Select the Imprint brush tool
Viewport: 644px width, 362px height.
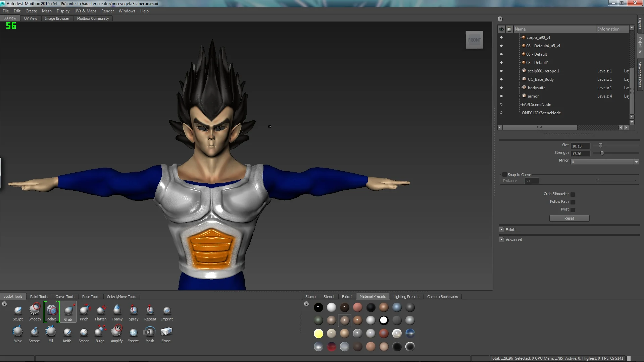pos(167,312)
